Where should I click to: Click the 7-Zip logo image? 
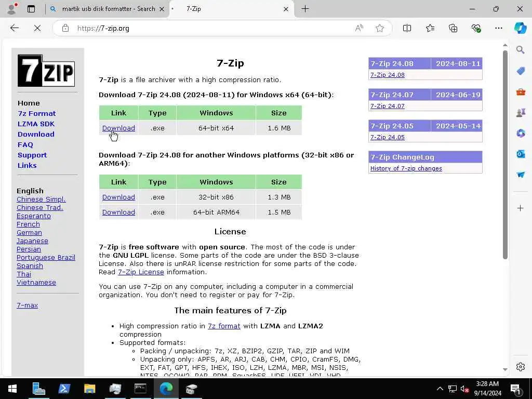pos(46,71)
